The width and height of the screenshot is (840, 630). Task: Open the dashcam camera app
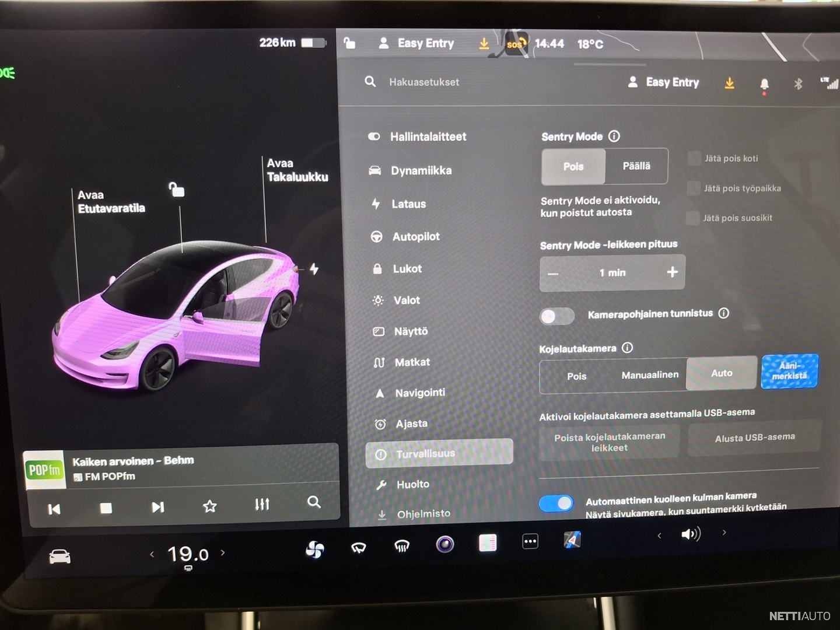point(444,544)
